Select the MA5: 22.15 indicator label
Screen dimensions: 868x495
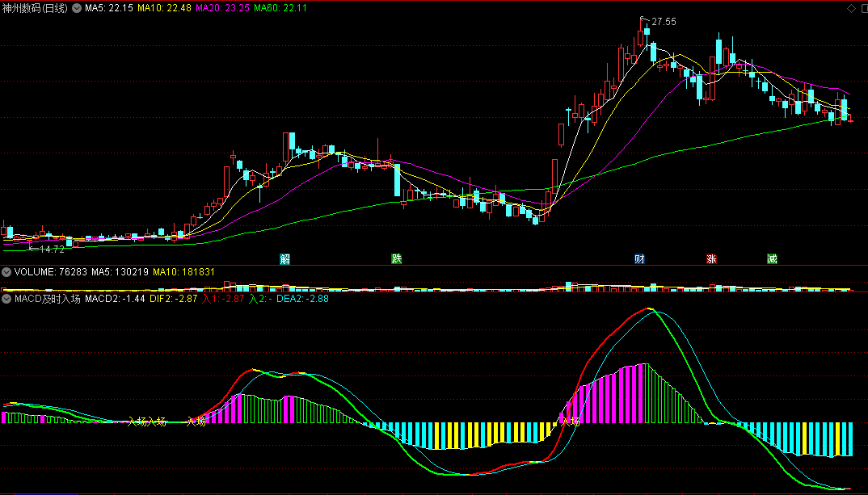pos(108,8)
